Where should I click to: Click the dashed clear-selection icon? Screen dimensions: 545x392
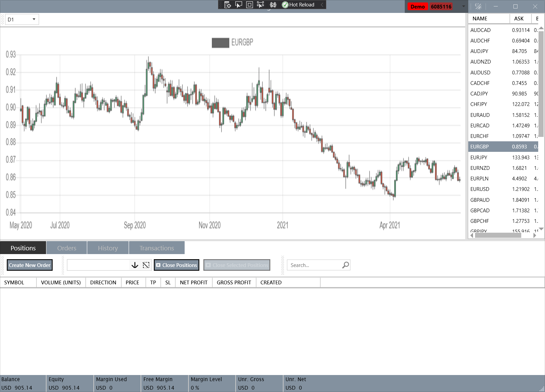146,265
